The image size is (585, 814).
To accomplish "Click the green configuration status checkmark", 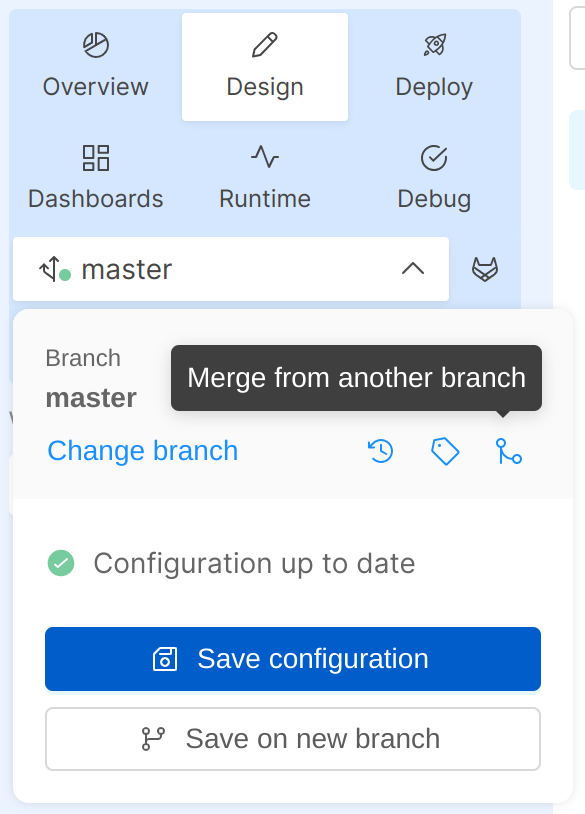I will 61,564.
